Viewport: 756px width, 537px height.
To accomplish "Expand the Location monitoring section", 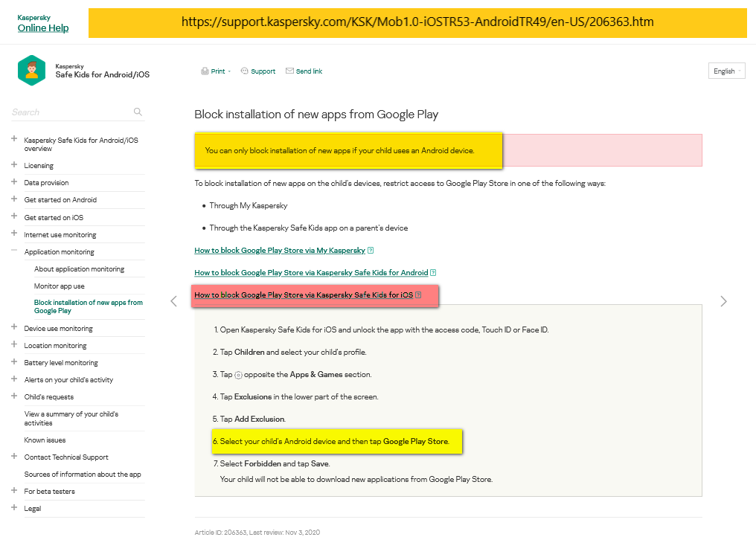I will pyautogui.click(x=14, y=345).
